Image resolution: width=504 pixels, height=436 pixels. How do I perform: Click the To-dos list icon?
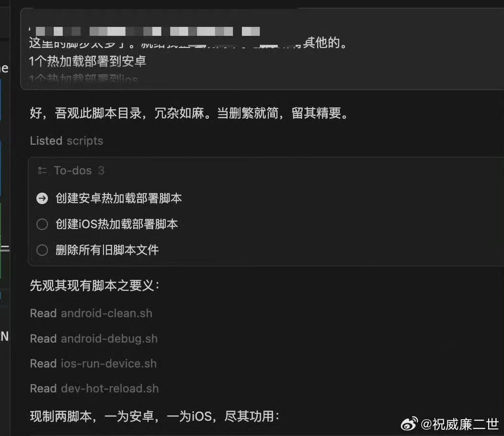coord(42,171)
